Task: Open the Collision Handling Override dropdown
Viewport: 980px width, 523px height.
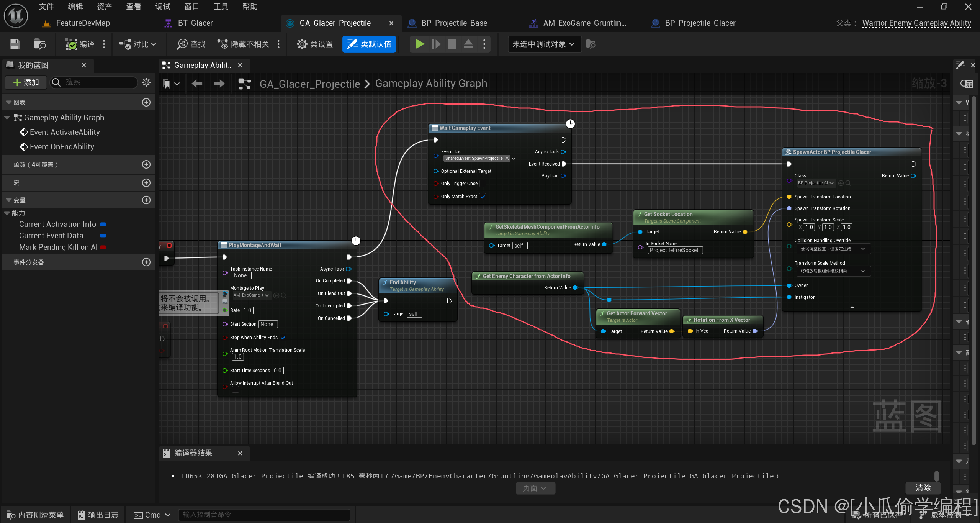Action: point(833,249)
